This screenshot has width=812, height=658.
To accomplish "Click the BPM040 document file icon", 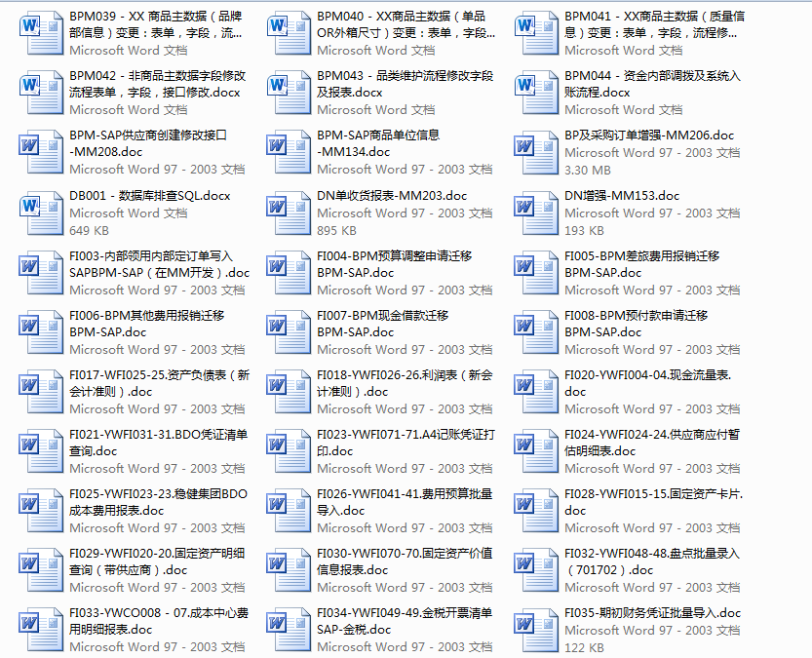I will [289, 34].
